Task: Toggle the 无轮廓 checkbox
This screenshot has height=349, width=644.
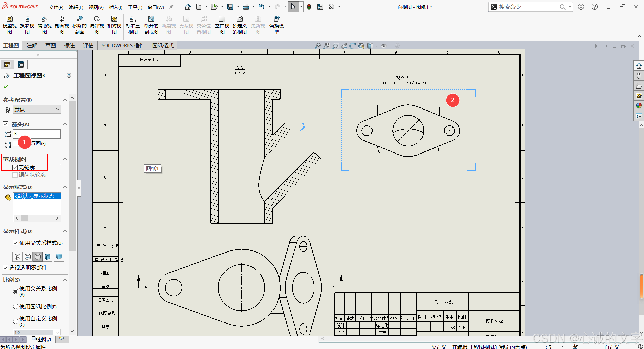Action: [x=15, y=167]
